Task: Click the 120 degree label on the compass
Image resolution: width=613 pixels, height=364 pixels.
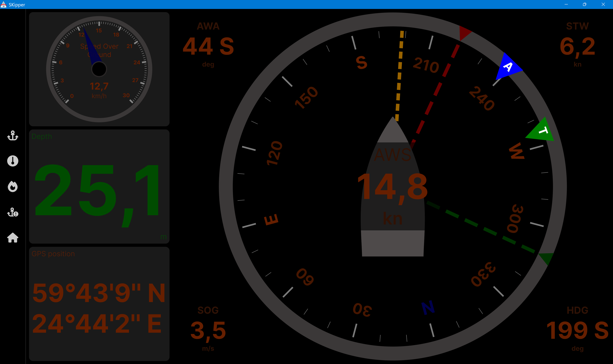Action: click(274, 153)
